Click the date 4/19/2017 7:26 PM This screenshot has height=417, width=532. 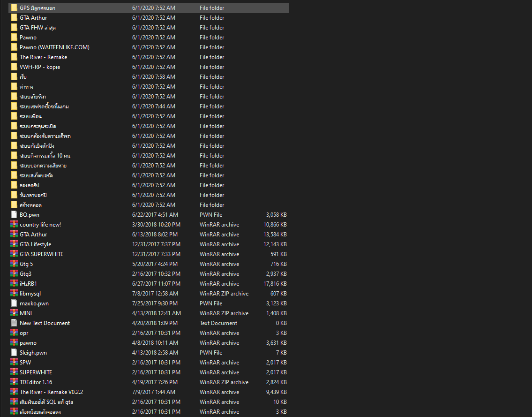(155, 382)
